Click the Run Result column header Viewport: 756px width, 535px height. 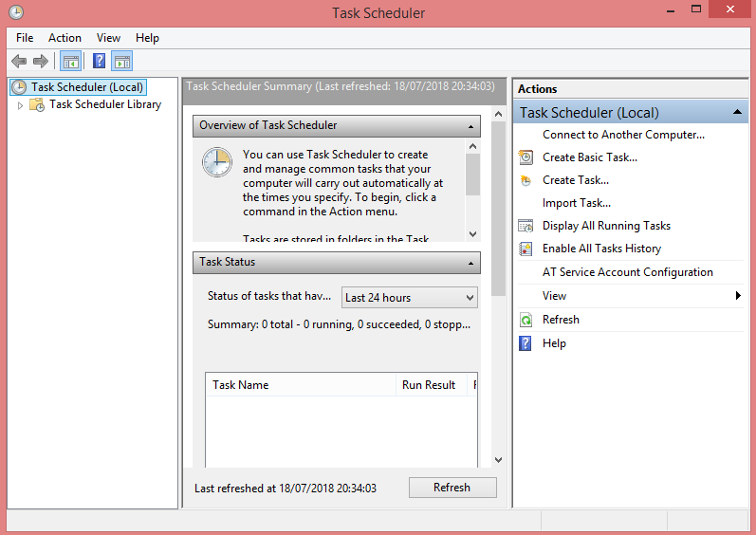(431, 384)
